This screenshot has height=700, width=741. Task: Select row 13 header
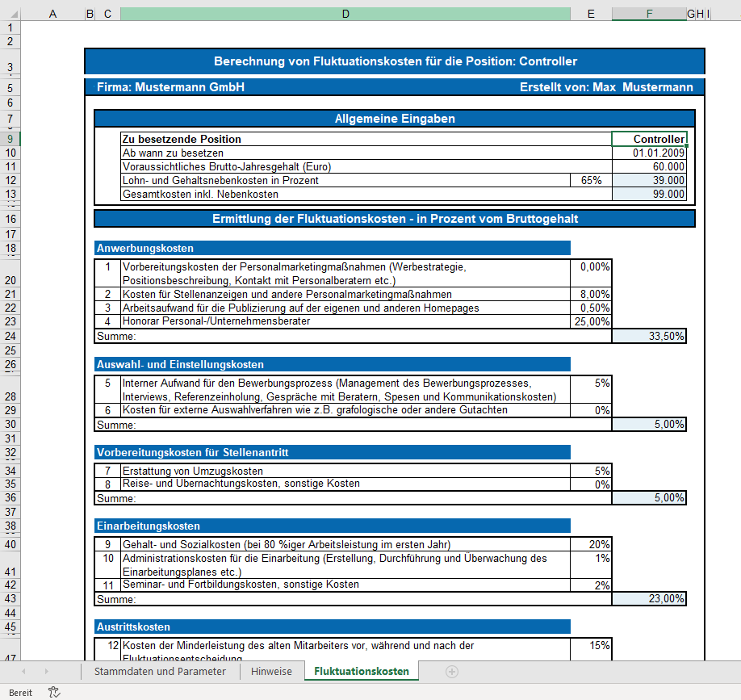click(x=10, y=194)
